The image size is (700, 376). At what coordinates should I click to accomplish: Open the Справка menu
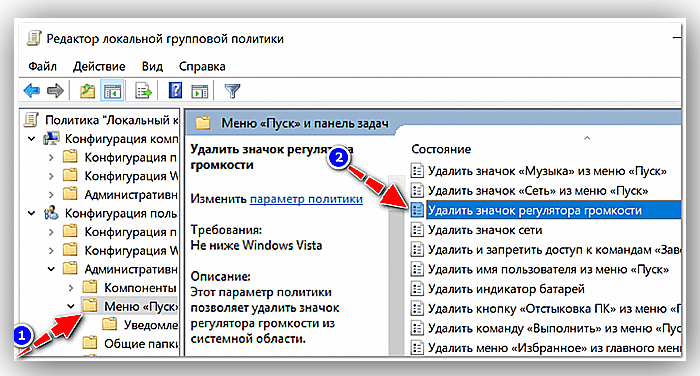(x=202, y=66)
